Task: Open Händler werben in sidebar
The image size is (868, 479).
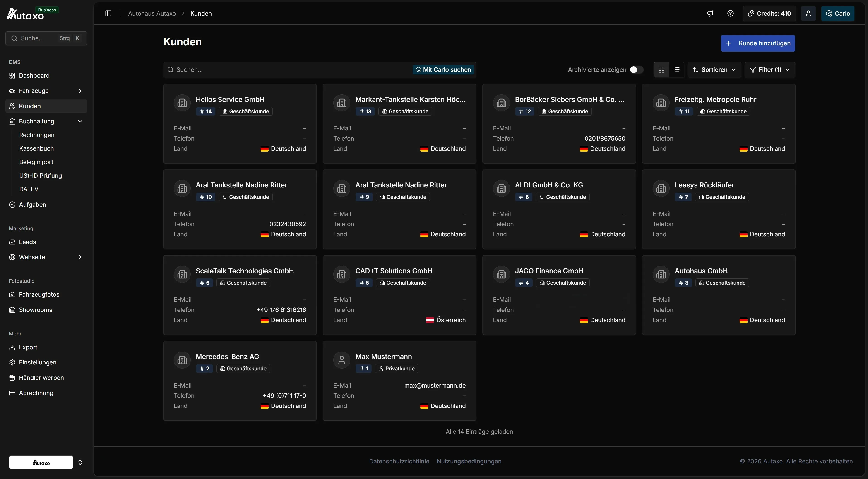Action: (x=46, y=378)
